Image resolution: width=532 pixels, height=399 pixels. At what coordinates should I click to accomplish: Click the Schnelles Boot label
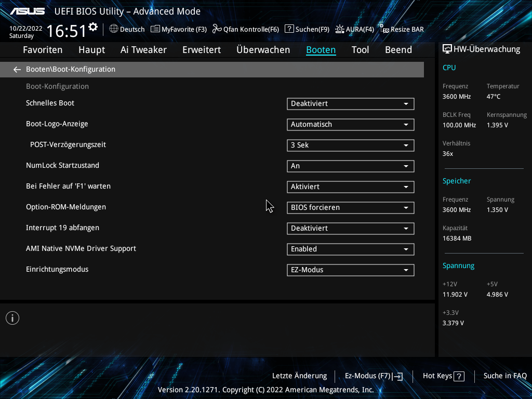pos(50,103)
